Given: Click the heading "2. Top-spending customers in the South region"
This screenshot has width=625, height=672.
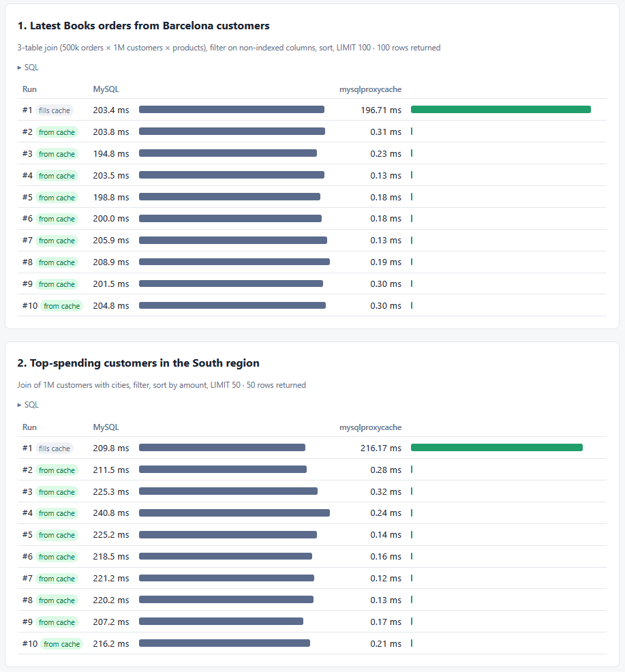Looking at the screenshot, I should [x=138, y=363].
